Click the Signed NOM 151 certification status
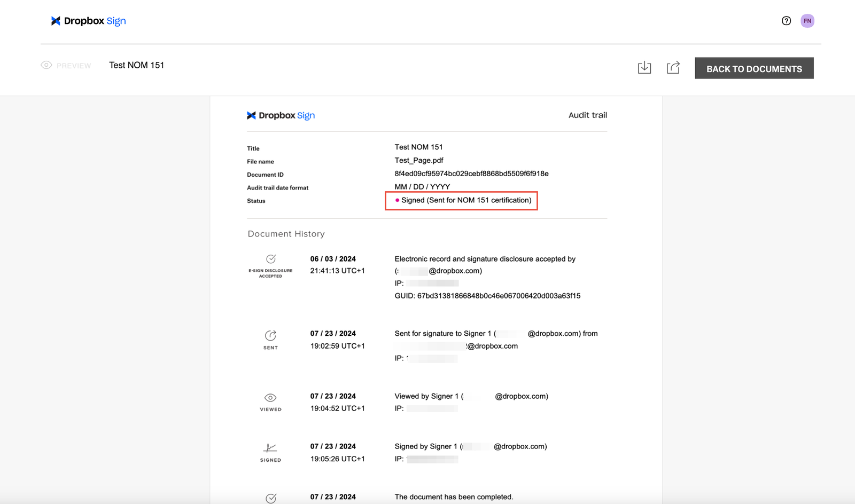 (x=465, y=200)
